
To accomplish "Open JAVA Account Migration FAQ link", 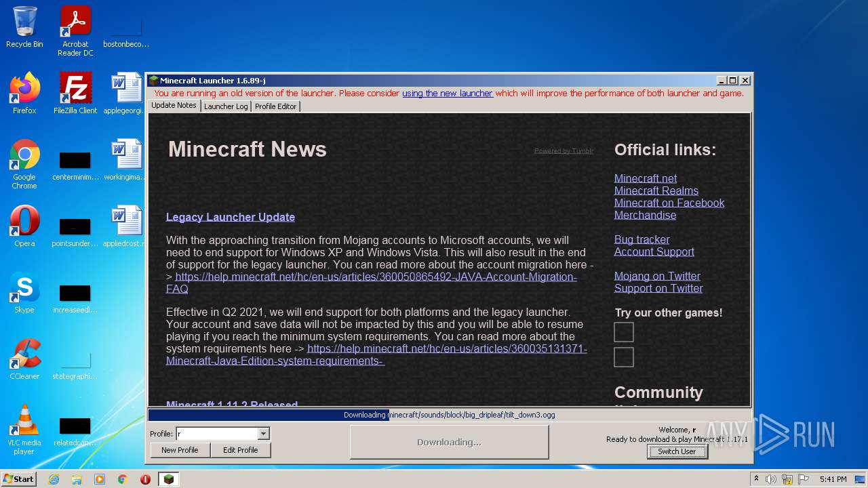I will [x=372, y=283].
